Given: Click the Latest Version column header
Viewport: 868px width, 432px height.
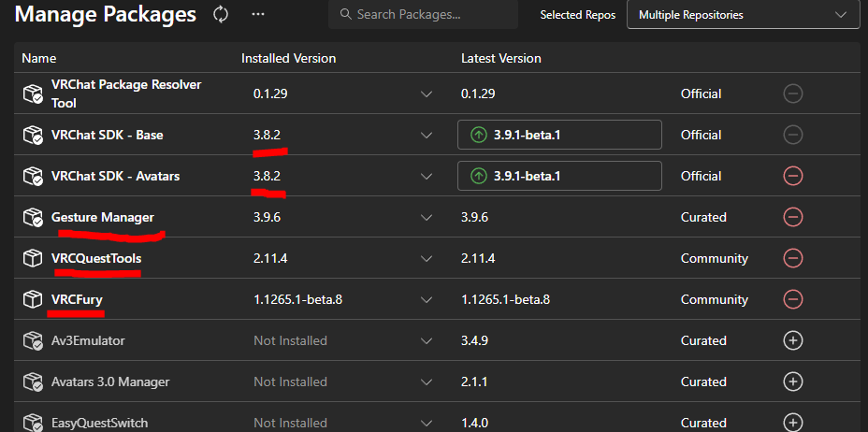Looking at the screenshot, I should pos(501,58).
